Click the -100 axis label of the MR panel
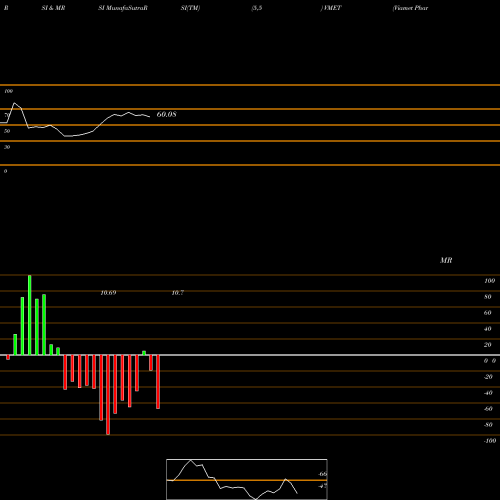Screen dimensions: 500x500 pos(490,441)
